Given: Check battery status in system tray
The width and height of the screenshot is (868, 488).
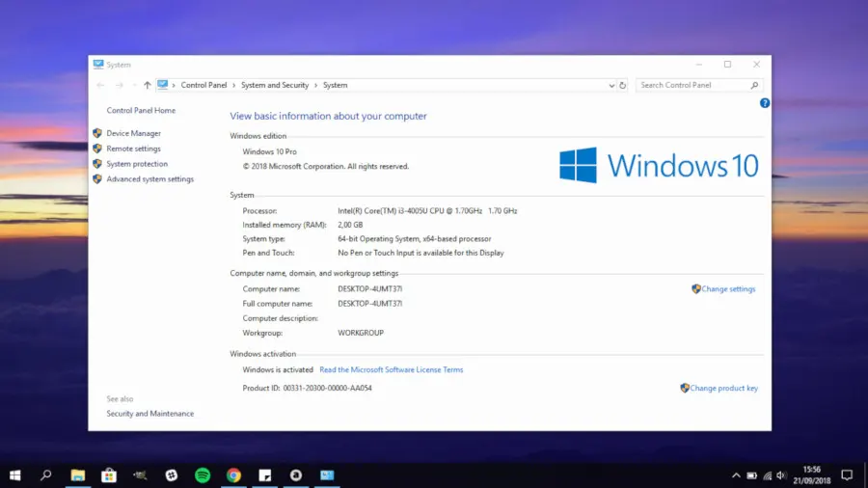Looking at the screenshot, I should [x=751, y=475].
